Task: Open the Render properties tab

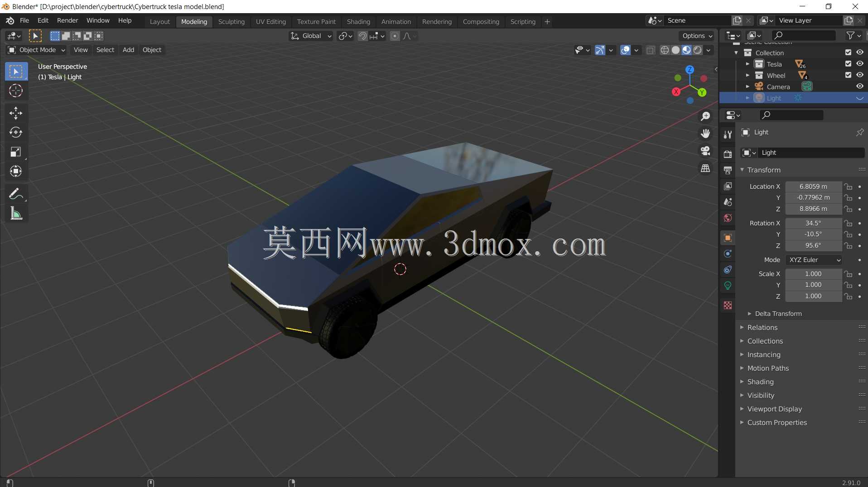Action: (x=728, y=154)
